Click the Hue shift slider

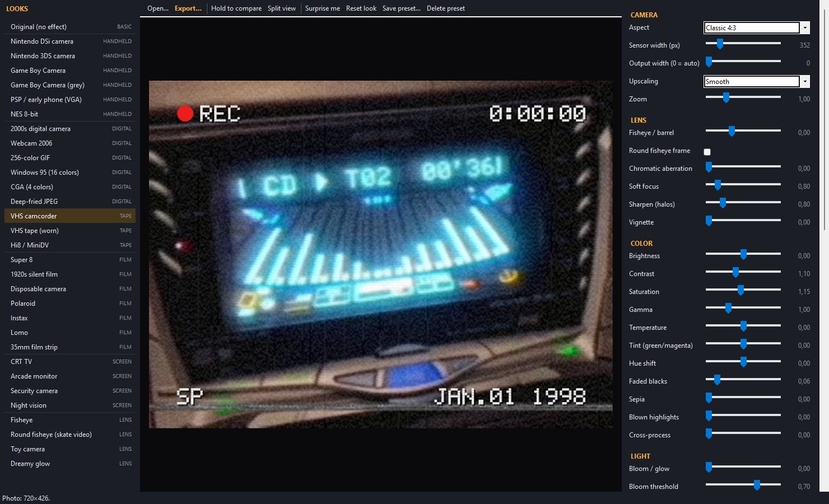743,362
